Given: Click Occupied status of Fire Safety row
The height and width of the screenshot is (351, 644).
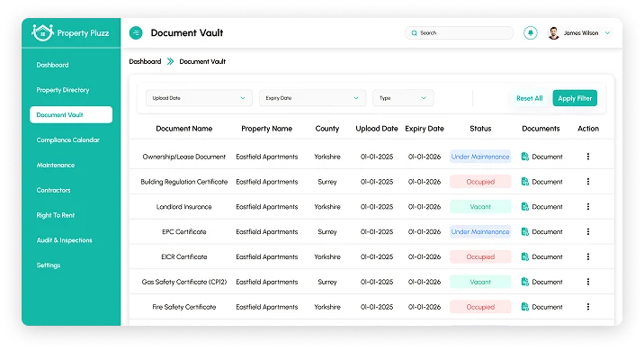Looking at the screenshot, I should (480, 307).
